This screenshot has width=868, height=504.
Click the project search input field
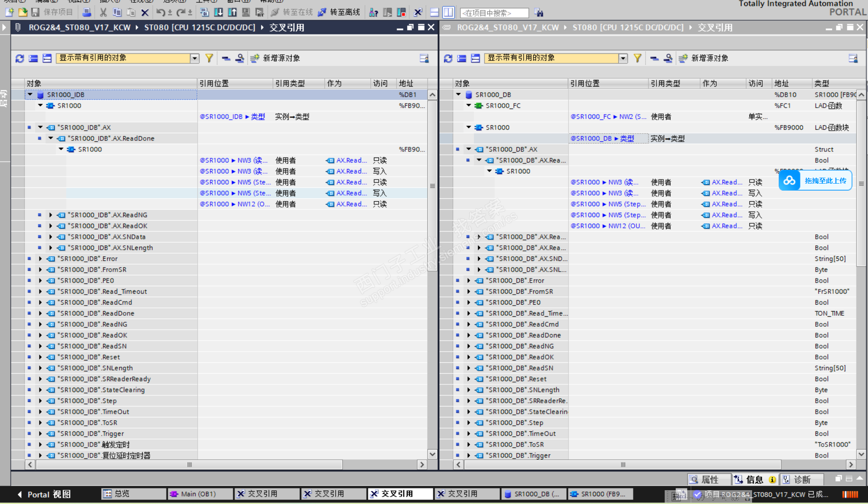pyautogui.click(x=494, y=13)
